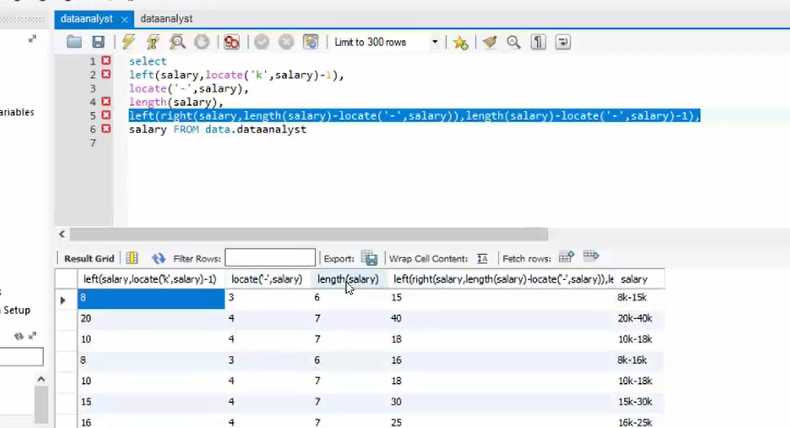Save the script using the floppy disk icon
Viewport: 790px width, 428px height.
(x=98, y=42)
